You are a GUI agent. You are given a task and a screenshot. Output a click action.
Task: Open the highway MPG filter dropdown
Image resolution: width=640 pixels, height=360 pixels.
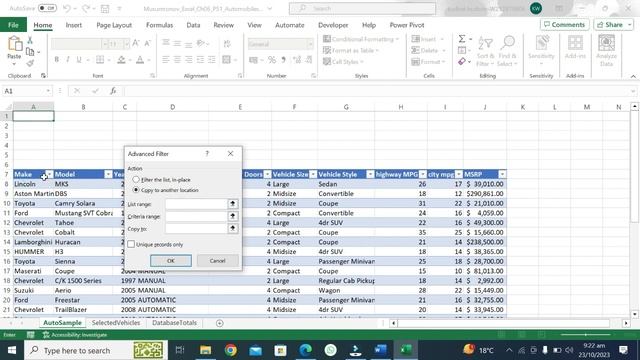[x=423, y=174]
